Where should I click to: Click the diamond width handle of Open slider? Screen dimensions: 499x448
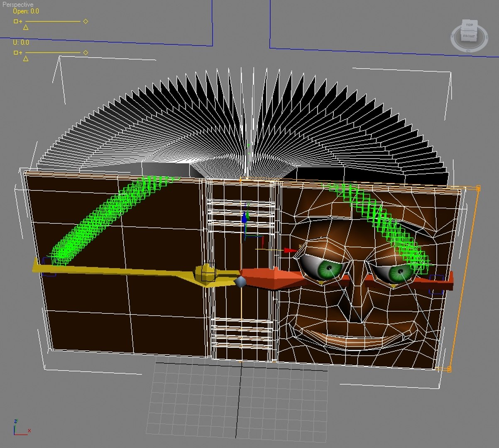(x=86, y=21)
